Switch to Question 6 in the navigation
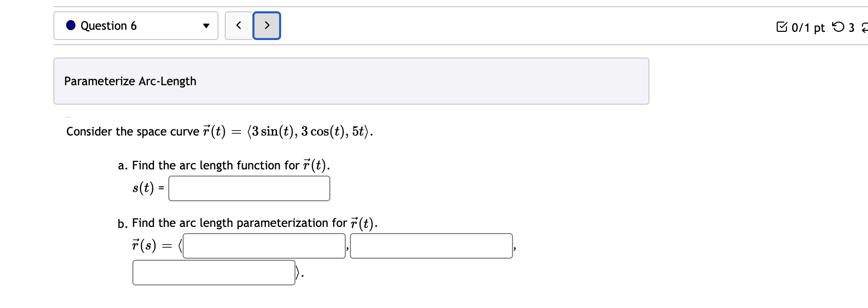Screen dimensions: 868x308 point(136,25)
